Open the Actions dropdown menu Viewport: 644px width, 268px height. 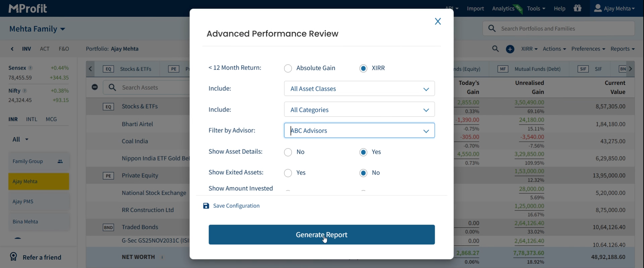[554, 49]
